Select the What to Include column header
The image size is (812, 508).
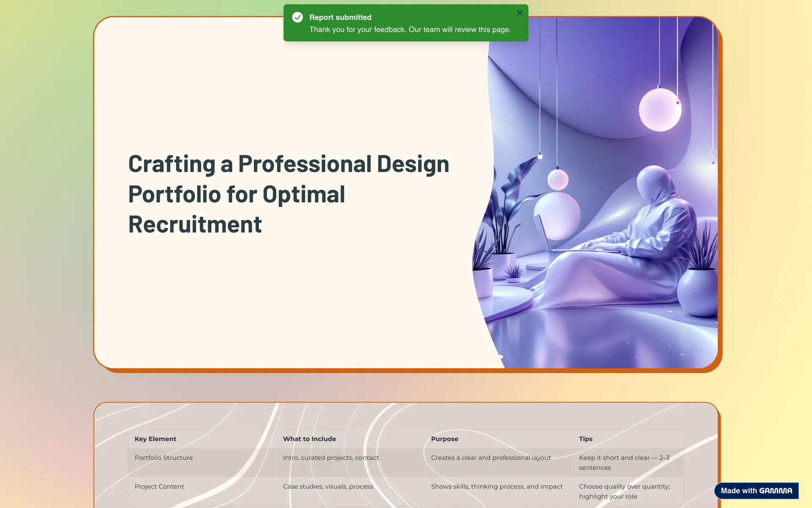click(x=309, y=439)
